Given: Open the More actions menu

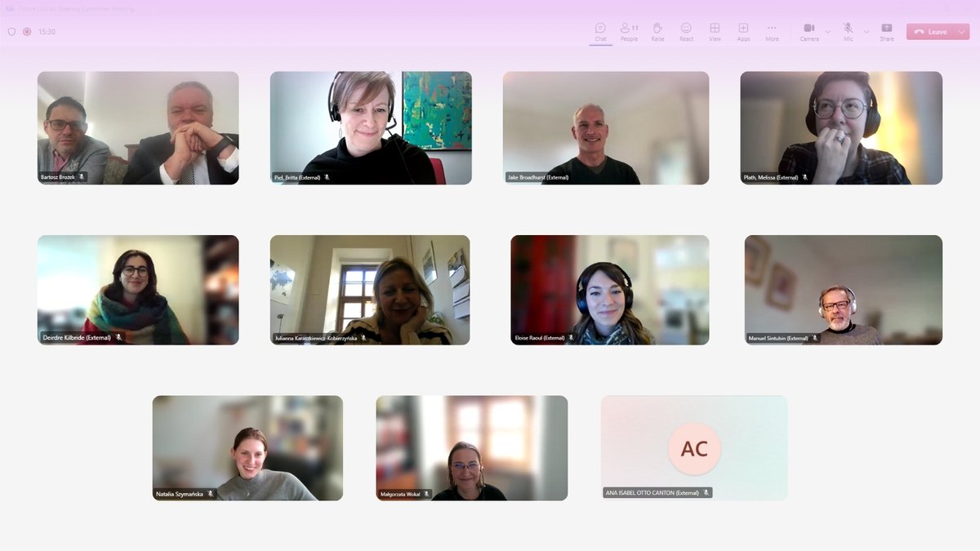Looking at the screenshot, I should click(x=772, y=32).
